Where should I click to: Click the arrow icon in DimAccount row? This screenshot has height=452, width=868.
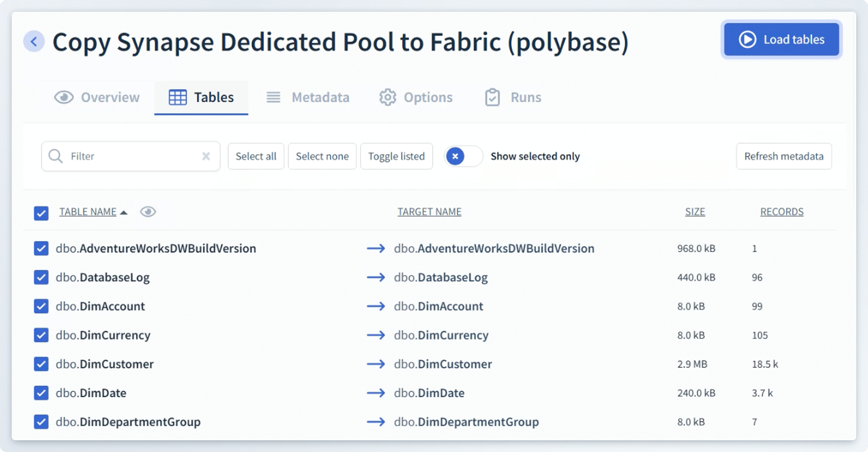pos(376,306)
